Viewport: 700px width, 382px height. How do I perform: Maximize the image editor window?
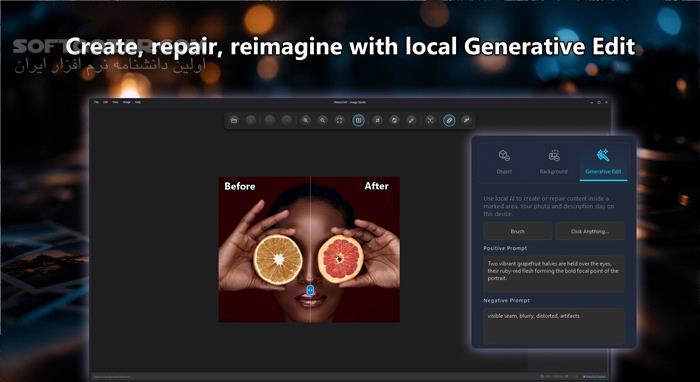[598, 102]
